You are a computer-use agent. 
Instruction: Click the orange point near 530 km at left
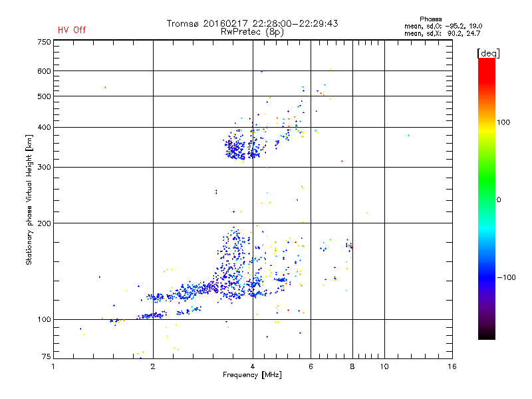(105, 88)
